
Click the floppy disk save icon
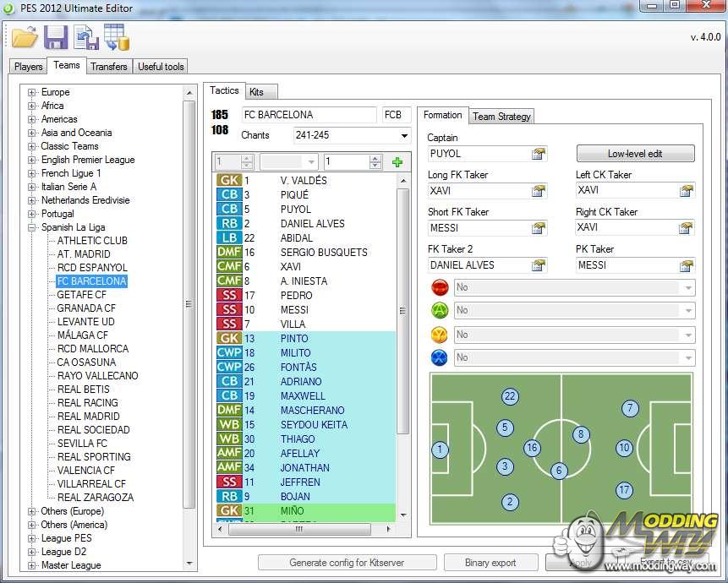tap(56, 37)
